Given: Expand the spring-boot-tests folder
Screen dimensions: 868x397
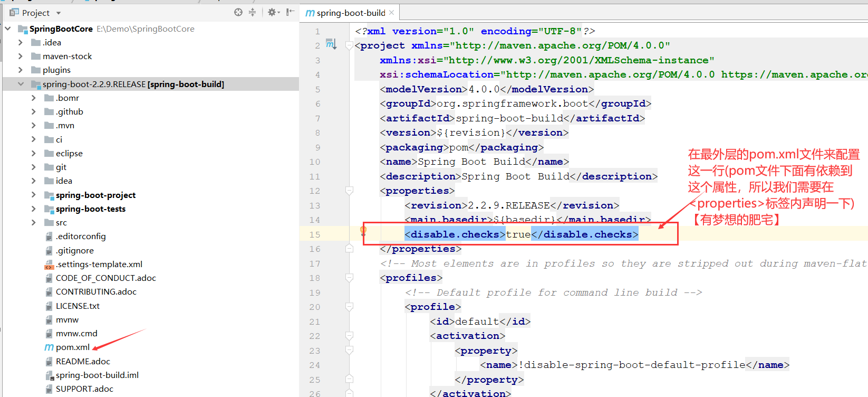Looking at the screenshot, I should point(34,209).
